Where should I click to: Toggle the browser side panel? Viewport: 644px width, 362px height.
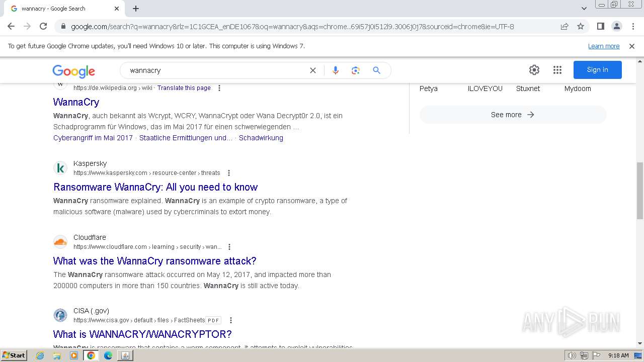(600, 26)
